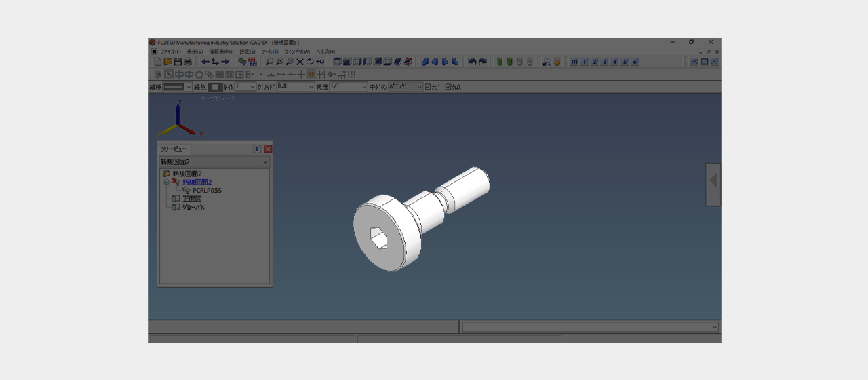This screenshot has width=868, height=380.
Task: Click the layer button labeled 3
Action: (605, 62)
